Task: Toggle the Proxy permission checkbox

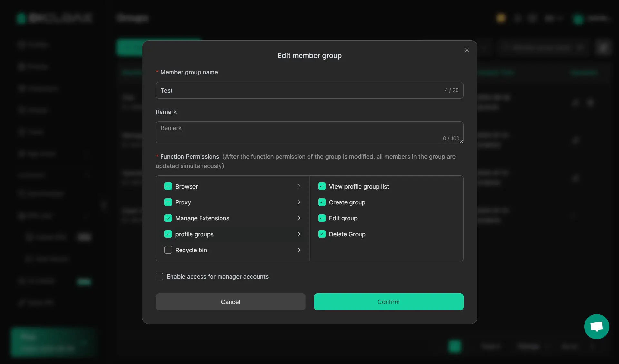Action: pyautogui.click(x=168, y=202)
